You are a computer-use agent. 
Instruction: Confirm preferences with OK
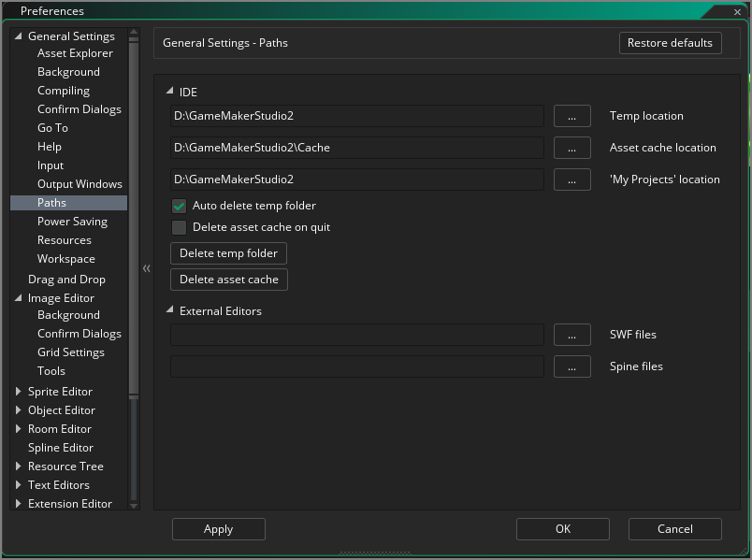pyautogui.click(x=562, y=529)
